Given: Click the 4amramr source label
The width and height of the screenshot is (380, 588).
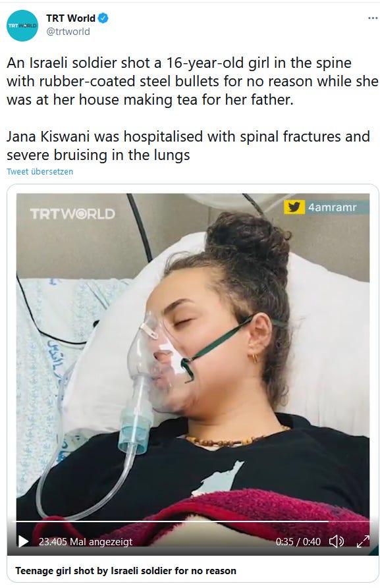Looking at the screenshot, I should [x=333, y=207].
